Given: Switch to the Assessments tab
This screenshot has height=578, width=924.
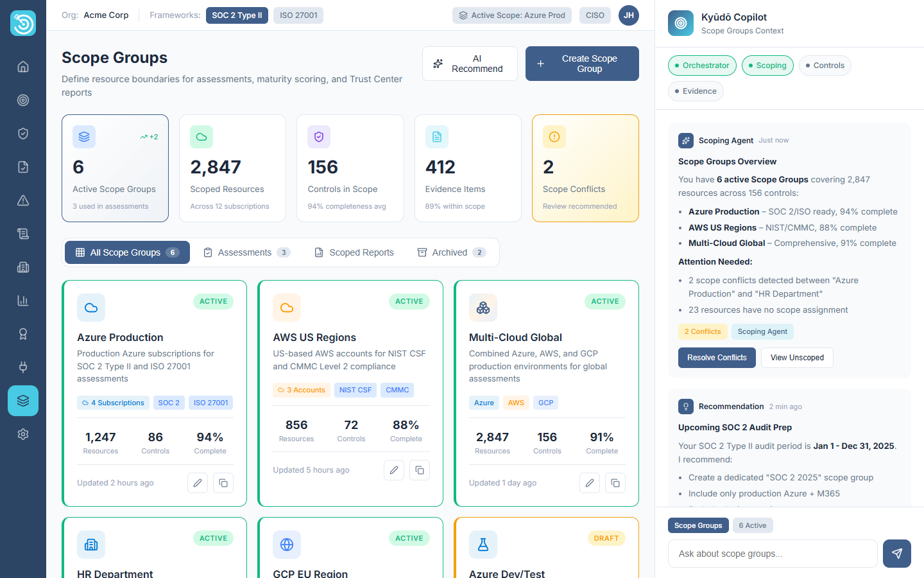Looking at the screenshot, I should [x=247, y=252].
